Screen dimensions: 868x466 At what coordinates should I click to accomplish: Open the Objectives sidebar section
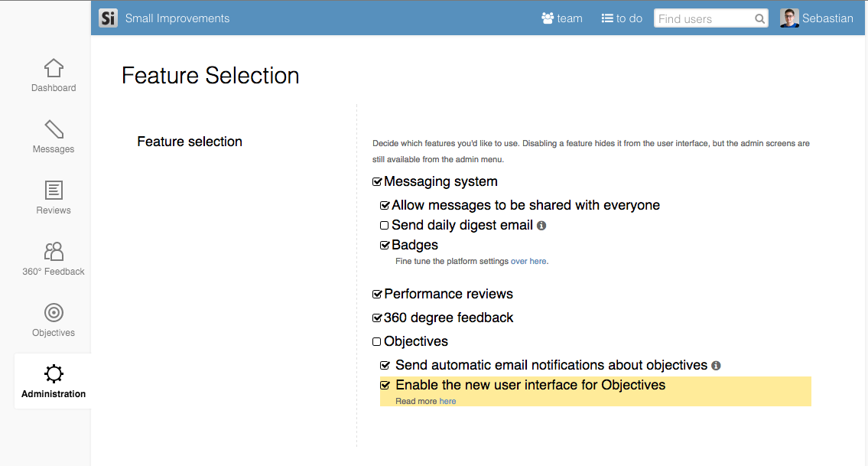[53, 319]
